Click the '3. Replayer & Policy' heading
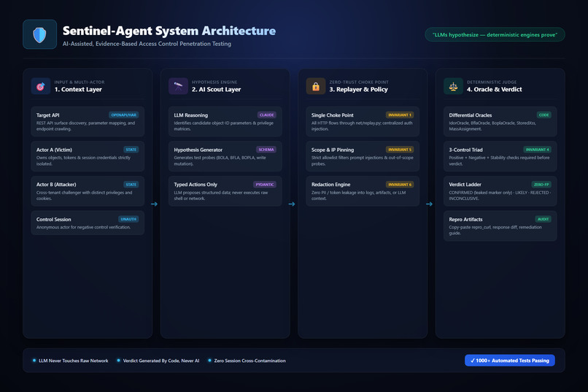The height and width of the screenshot is (392, 588). tap(358, 89)
